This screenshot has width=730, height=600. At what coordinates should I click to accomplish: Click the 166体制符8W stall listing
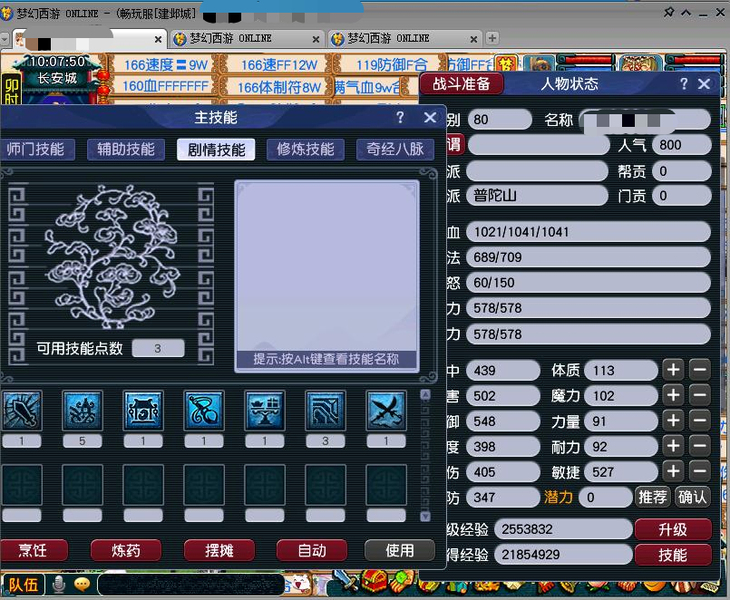pyautogui.click(x=279, y=87)
